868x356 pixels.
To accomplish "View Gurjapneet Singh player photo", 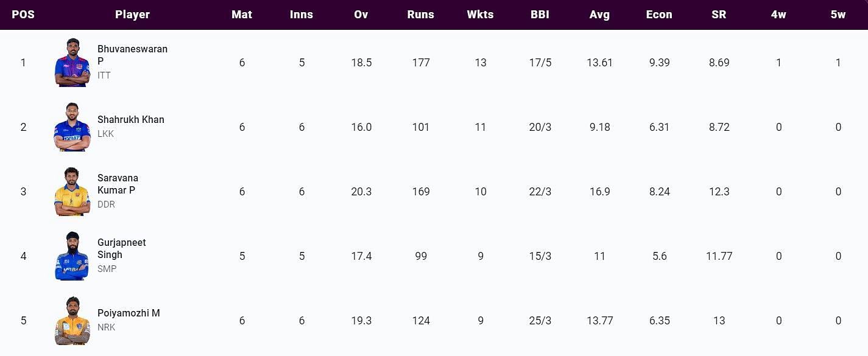I will pyautogui.click(x=72, y=256).
